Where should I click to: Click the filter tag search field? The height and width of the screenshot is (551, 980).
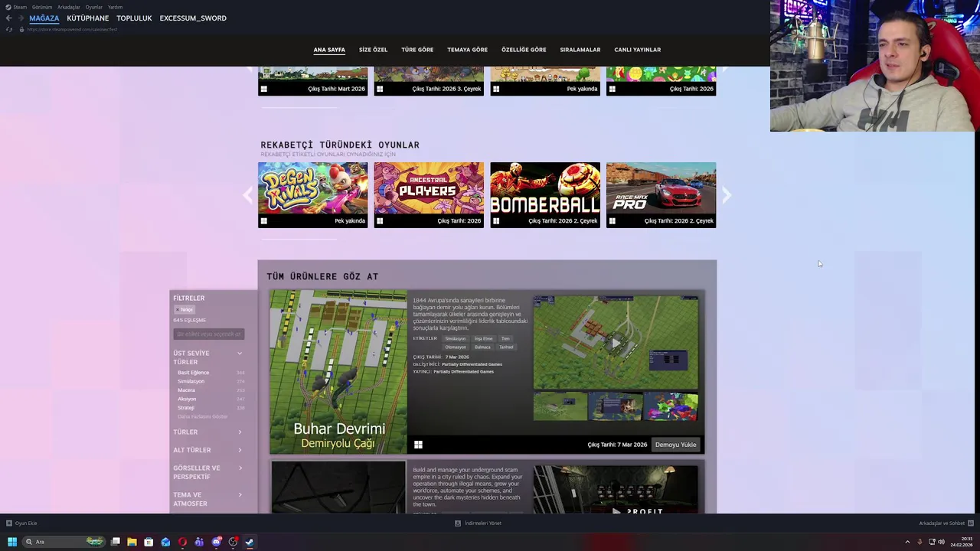pyautogui.click(x=209, y=334)
